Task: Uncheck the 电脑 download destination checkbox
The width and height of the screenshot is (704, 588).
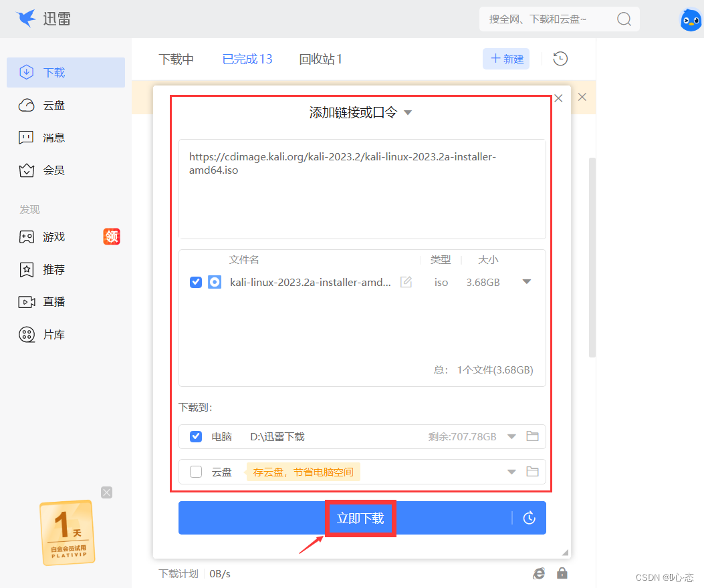Action: 196,437
